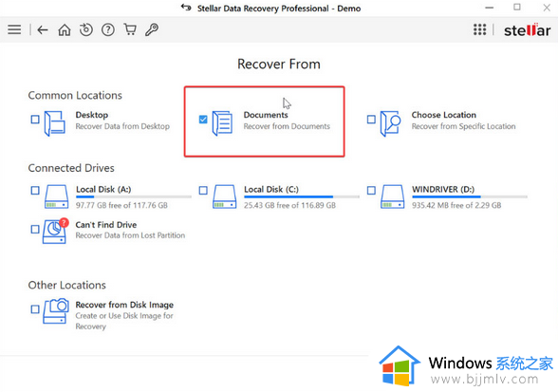
Task: Click the Local Disk (C:) drive icon
Action: (x=225, y=196)
